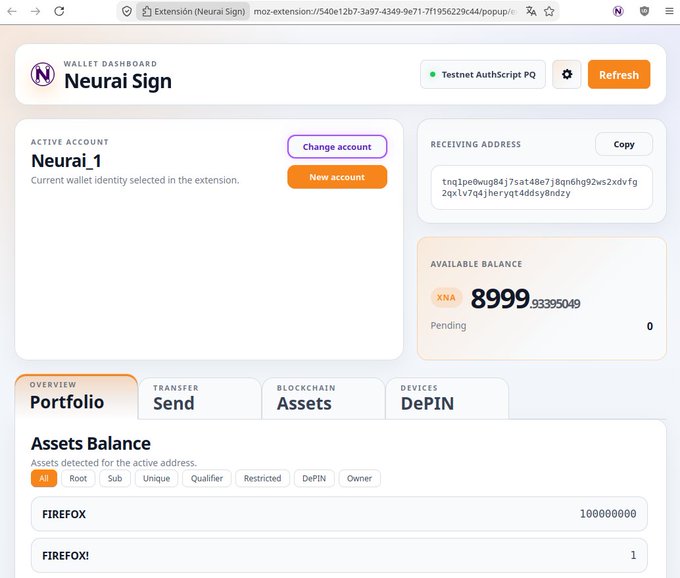Click the Neurai Sign logo
The height and width of the screenshot is (578, 680).
(42, 74)
